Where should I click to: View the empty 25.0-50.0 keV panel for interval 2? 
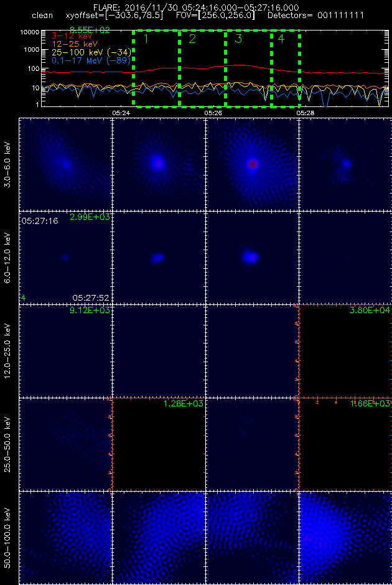(159, 444)
